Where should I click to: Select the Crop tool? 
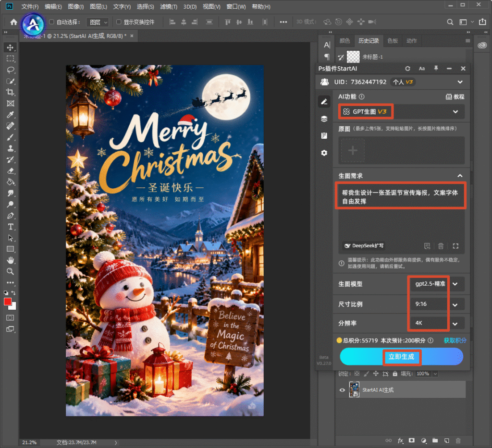coord(11,92)
